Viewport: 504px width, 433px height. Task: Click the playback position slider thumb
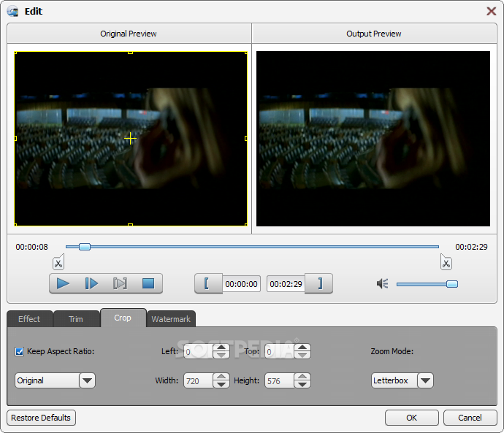[85, 247]
